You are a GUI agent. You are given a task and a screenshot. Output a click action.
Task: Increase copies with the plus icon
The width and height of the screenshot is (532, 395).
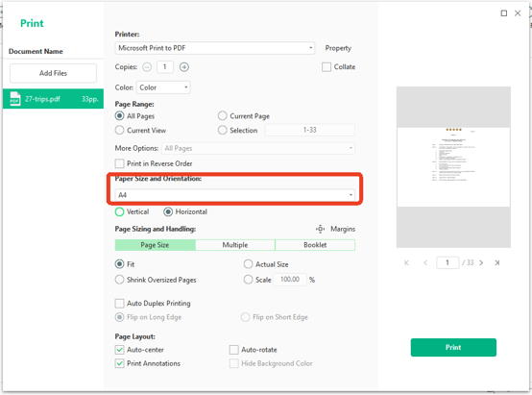pos(184,67)
